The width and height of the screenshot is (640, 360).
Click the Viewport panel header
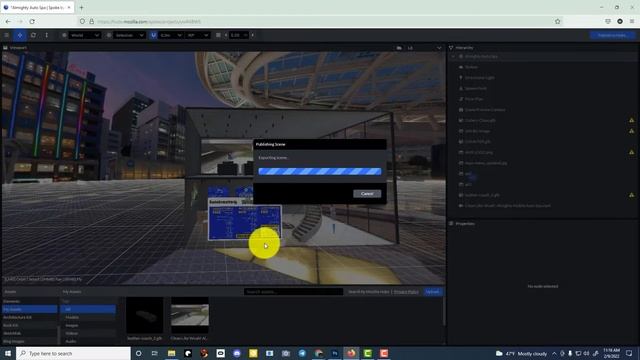pos(16,48)
